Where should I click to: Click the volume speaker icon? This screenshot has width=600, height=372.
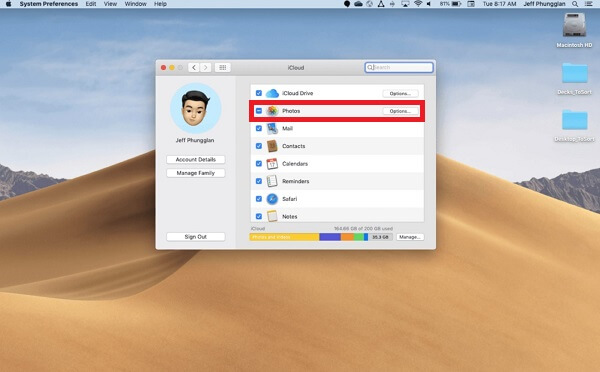(x=429, y=4)
